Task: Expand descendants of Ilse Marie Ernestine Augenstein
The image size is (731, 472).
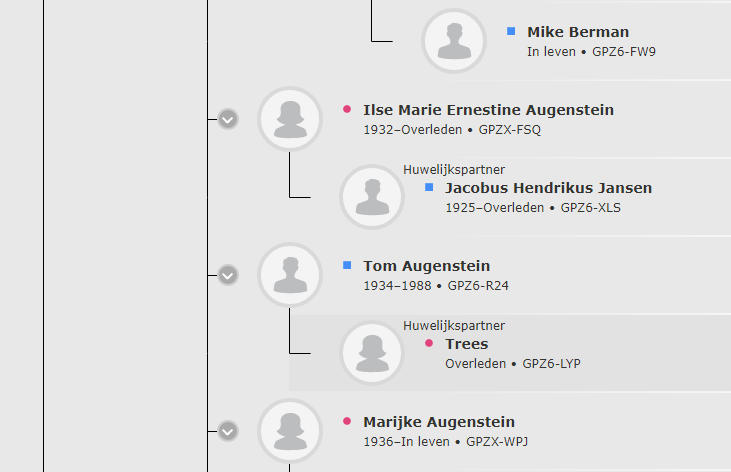Action: (x=228, y=119)
